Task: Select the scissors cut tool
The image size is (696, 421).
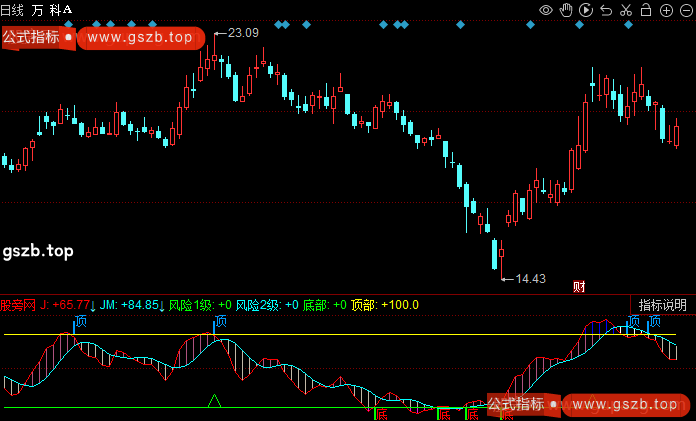Action: 626,10
